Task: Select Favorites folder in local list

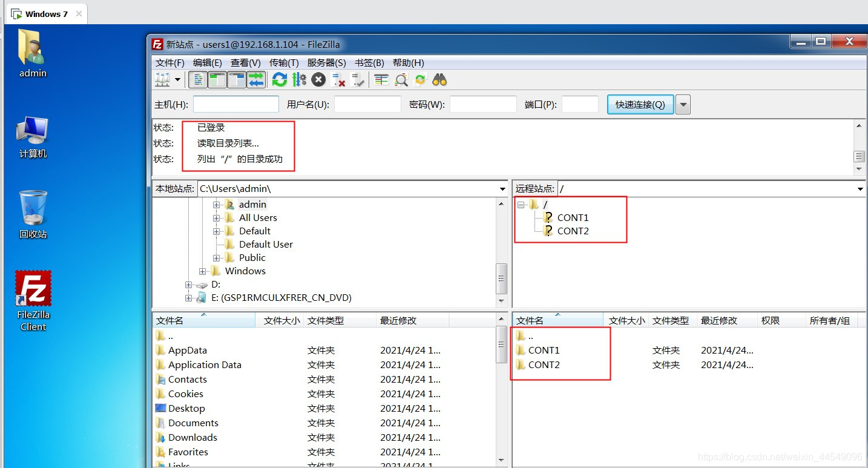Action: 188,452
